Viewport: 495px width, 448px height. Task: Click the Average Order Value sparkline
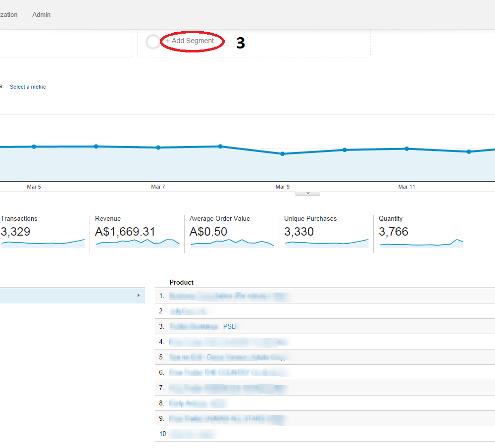point(232,243)
